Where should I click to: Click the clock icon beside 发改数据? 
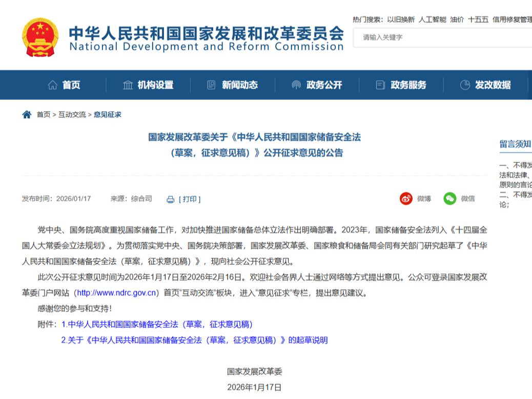click(x=466, y=85)
